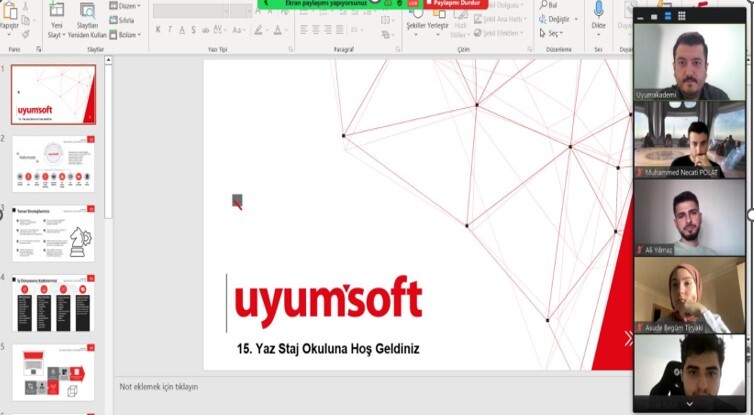Justify text in Paragraf group
Image resolution: width=754 pixels, height=415 pixels.
tap(339, 30)
